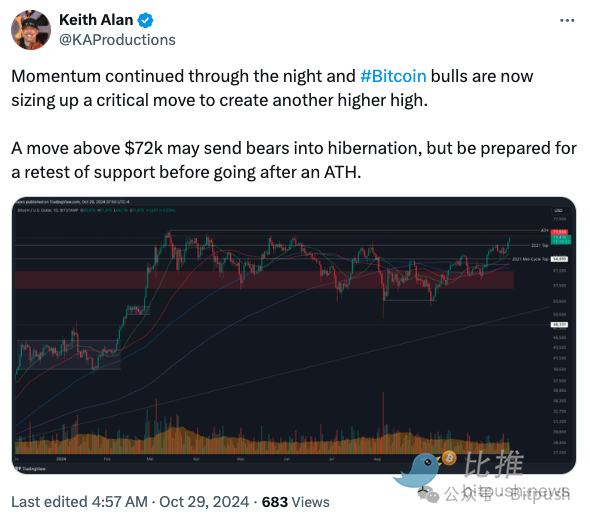Screen dimensions: 590x518
Task: Click the orange Bitcoin coin icon
Action: [449, 458]
